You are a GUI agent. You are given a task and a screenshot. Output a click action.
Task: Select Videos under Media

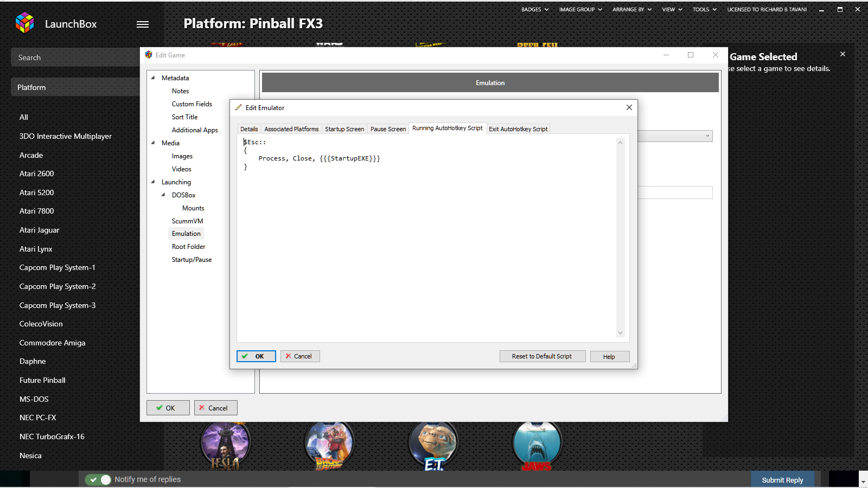pos(182,169)
